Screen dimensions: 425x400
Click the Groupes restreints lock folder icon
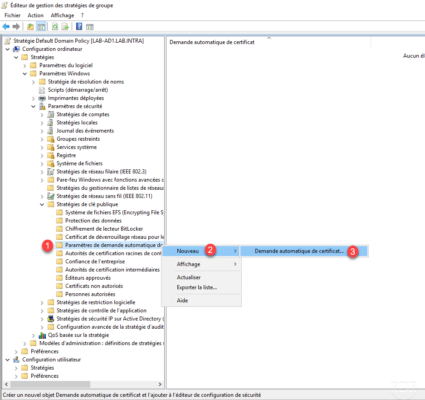click(51, 139)
